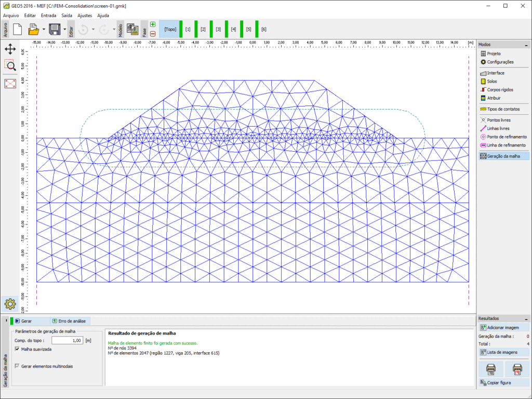The width and height of the screenshot is (532, 399).
Task: Open the Tipos de contatos mode
Action: click(504, 109)
